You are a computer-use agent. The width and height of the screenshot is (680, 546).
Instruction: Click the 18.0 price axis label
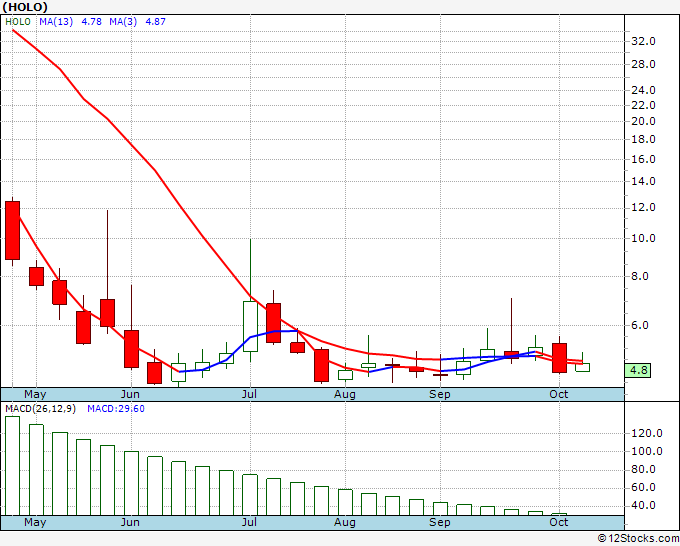coord(643,139)
